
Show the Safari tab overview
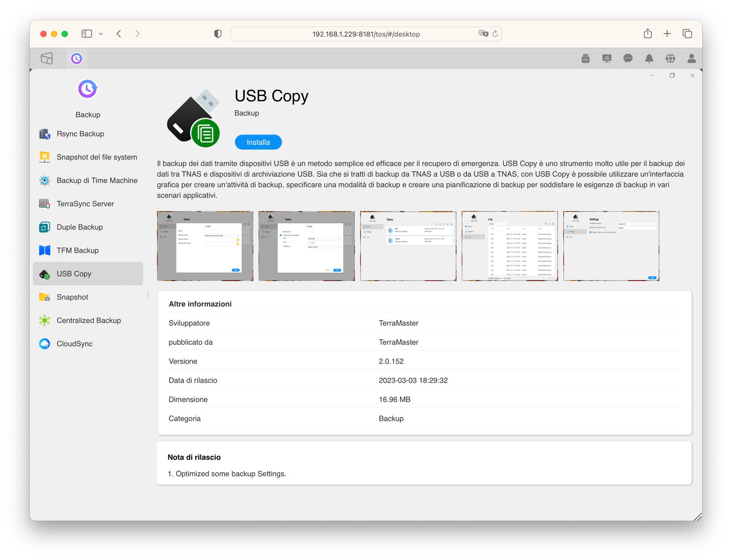[x=687, y=34]
